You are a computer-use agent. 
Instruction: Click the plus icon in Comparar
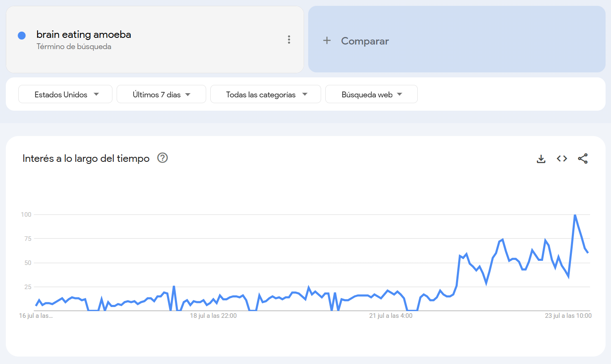[327, 40]
